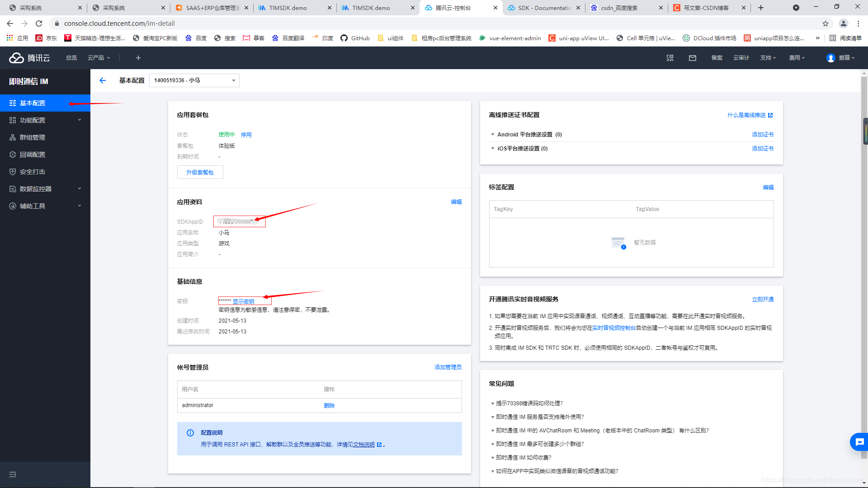Open the floating chat support button
Image resolution: width=868 pixels, height=488 pixels.
pos(859,442)
